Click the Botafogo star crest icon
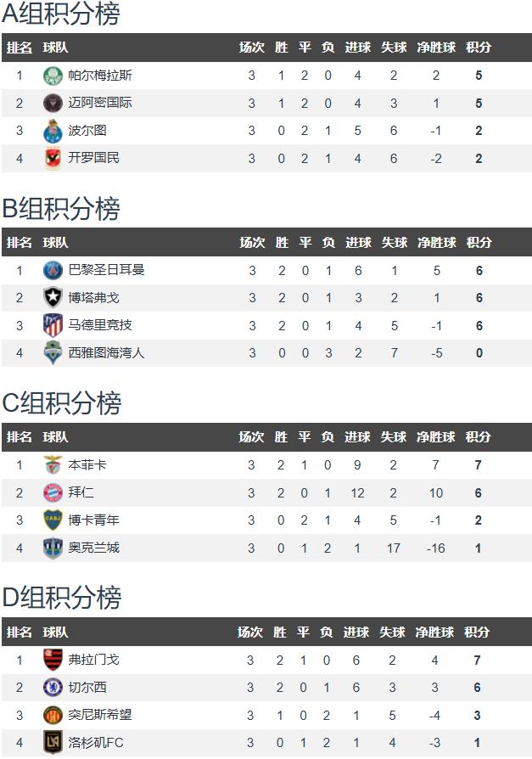 [53, 298]
